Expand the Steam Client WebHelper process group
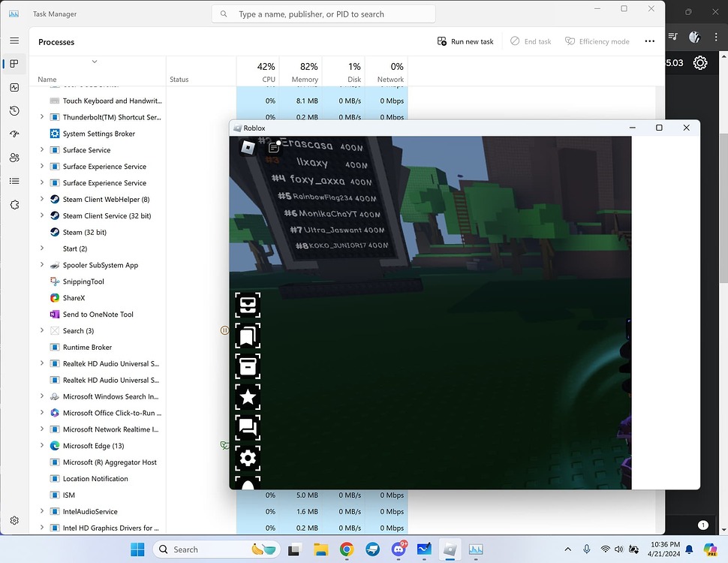Screen dimensions: 728x563 pyautogui.click(x=41, y=199)
